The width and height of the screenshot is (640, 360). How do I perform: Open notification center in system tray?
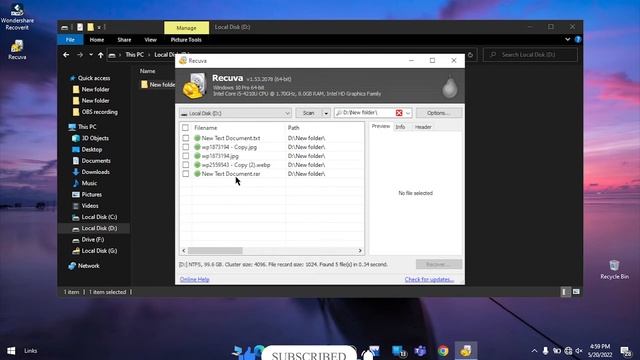[x=625, y=351]
